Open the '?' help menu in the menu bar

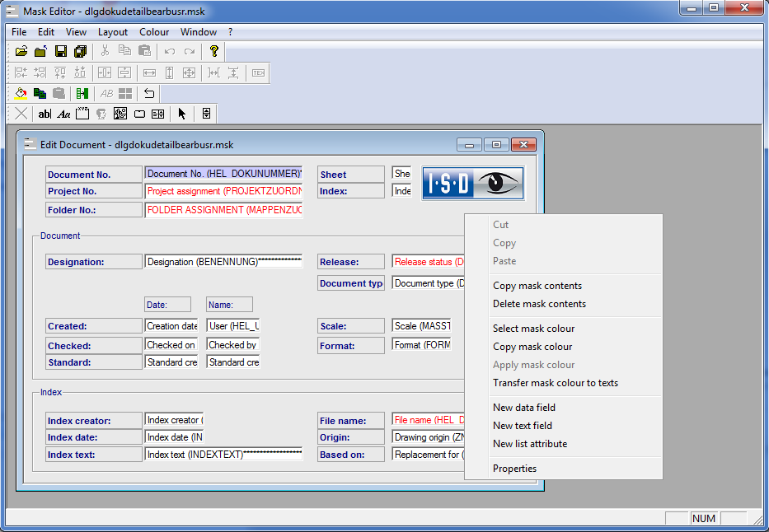pos(231,32)
